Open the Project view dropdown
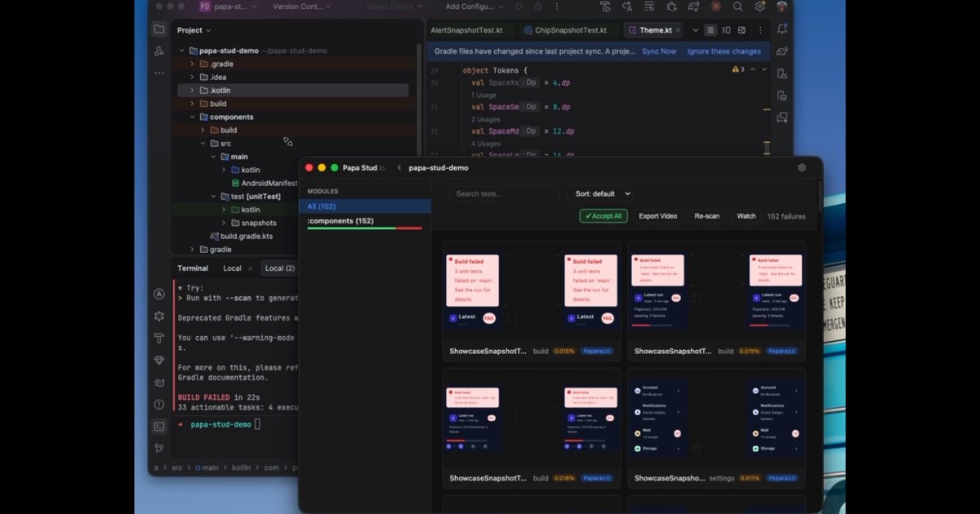The image size is (980, 514). pos(194,30)
